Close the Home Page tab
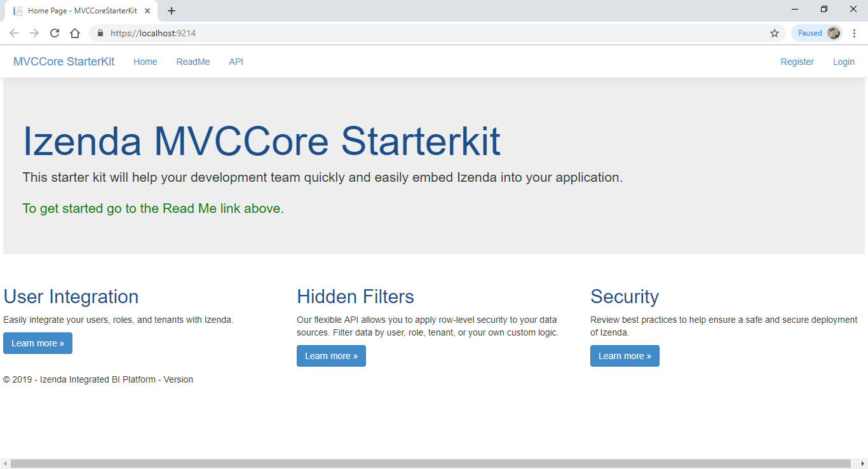The height and width of the screenshot is (469, 868). point(147,11)
